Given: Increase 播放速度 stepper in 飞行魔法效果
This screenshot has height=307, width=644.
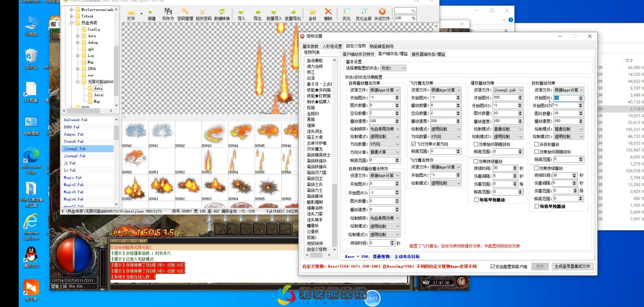Looking at the screenshot, I should [x=458, y=120].
